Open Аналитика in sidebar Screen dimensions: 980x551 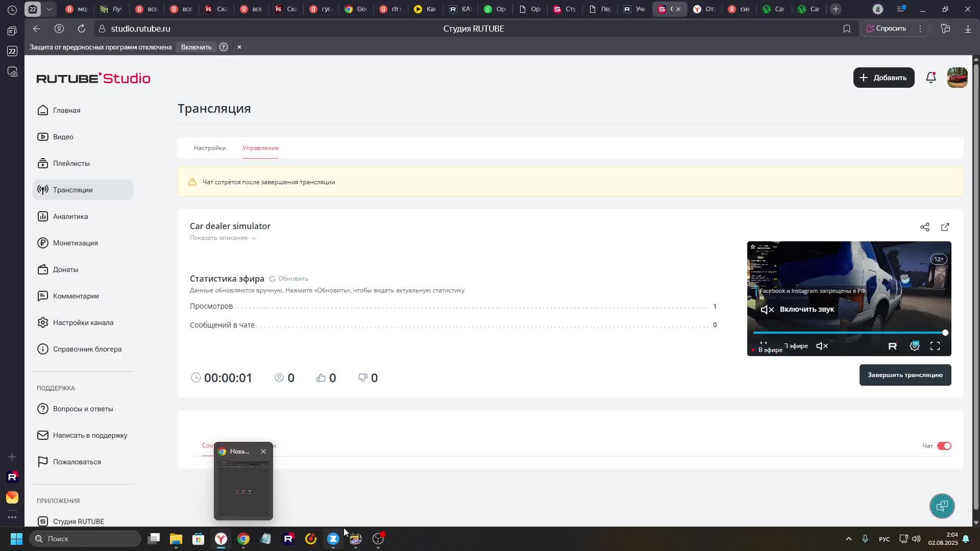(x=70, y=216)
